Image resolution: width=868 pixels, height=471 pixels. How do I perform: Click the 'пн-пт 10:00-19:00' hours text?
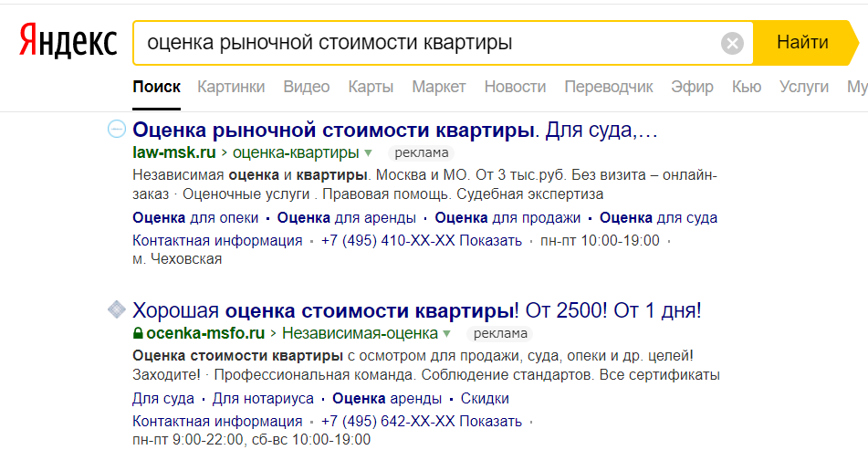pyautogui.click(x=600, y=241)
